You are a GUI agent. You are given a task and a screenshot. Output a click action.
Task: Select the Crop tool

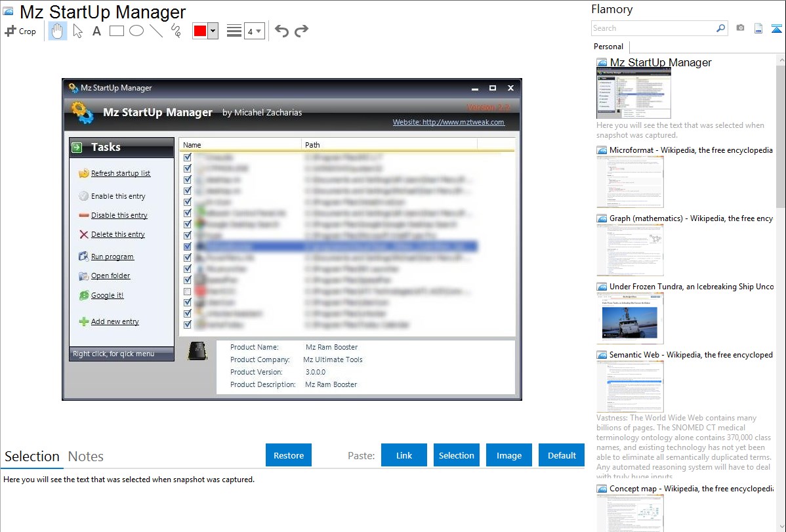[x=20, y=31]
